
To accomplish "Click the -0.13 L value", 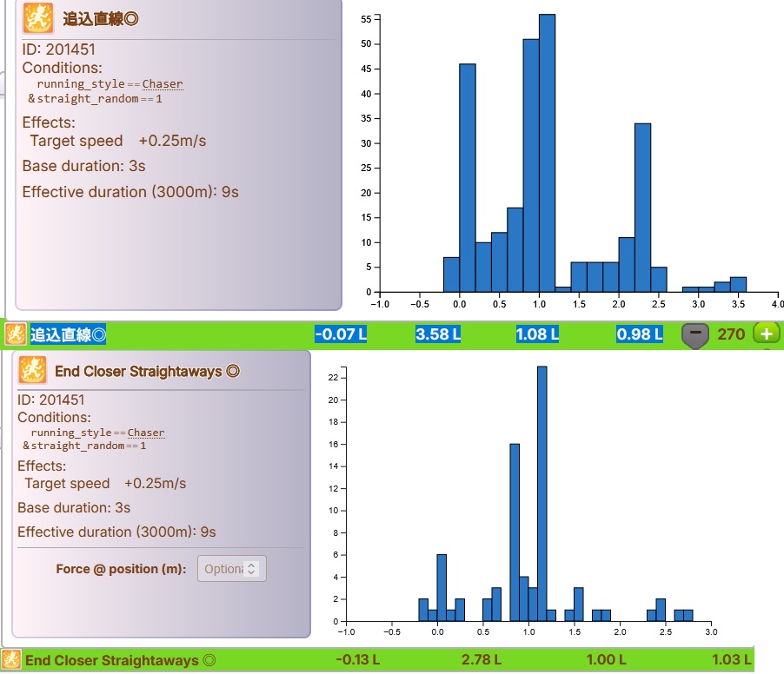I will pos(357,659).
